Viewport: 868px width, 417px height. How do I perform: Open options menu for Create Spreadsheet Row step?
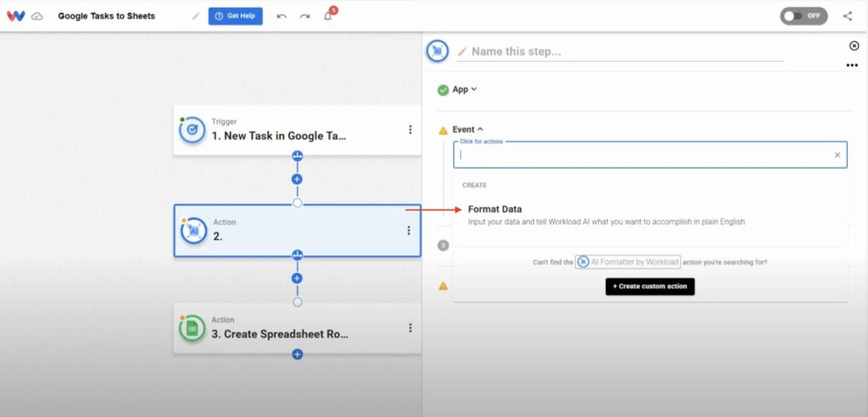410,328
